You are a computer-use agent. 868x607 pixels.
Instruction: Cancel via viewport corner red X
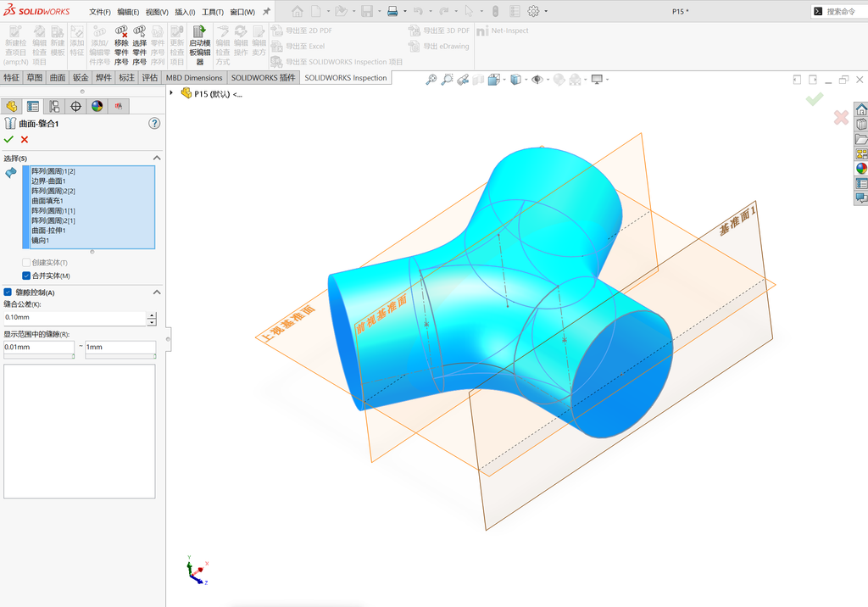pos(841,117)
